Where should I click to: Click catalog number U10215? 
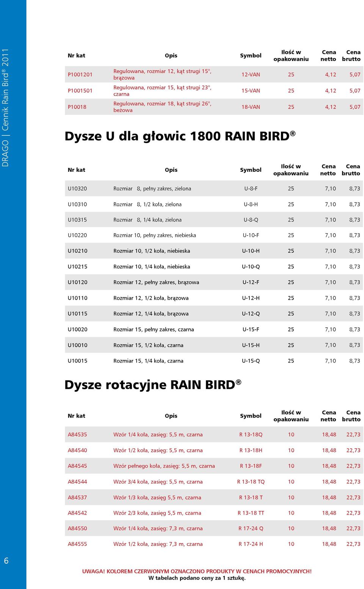[77, 267]
